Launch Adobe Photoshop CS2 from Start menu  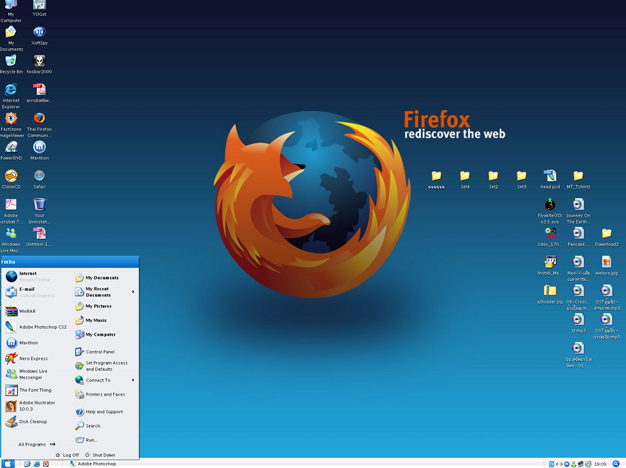click(x=36, y=327)
